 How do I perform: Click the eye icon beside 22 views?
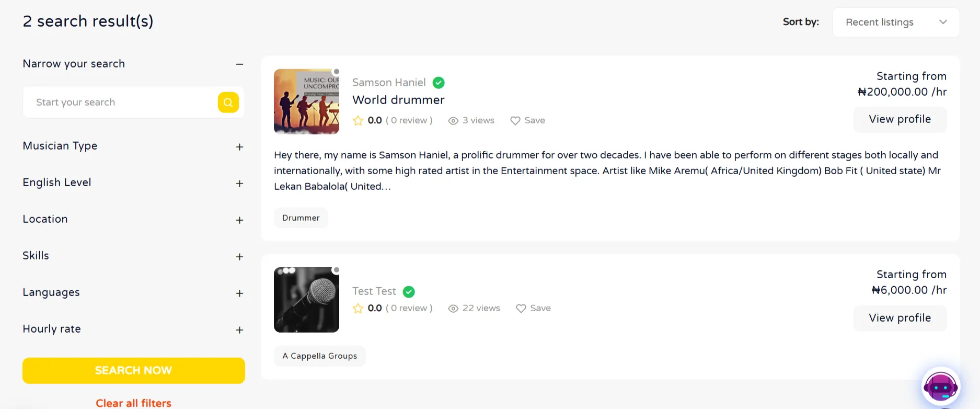click(453, 309)
